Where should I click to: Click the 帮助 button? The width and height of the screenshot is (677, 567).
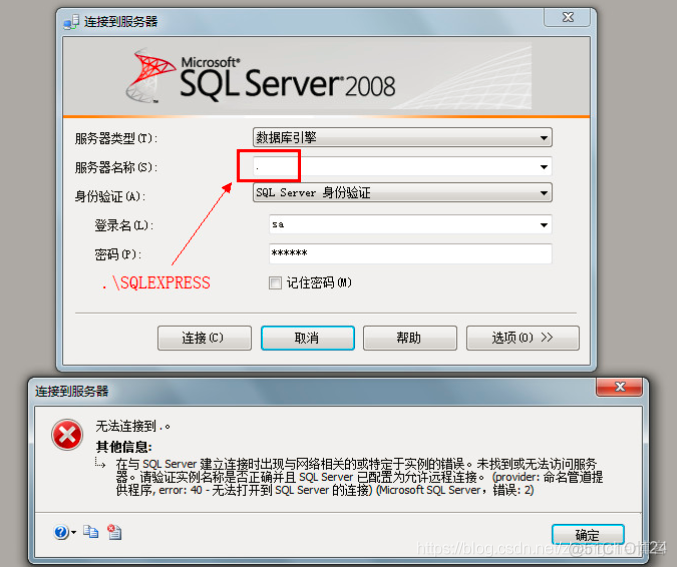click(410, 338)
